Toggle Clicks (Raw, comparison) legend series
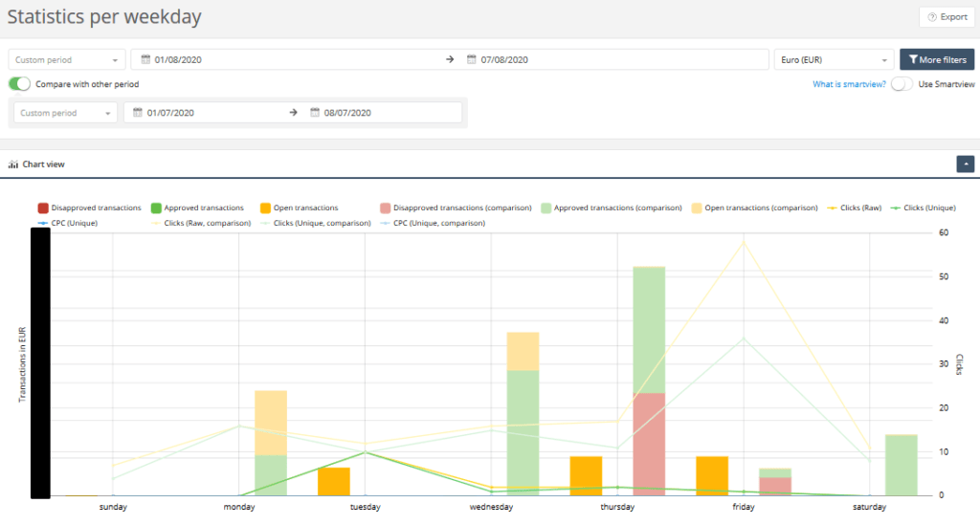The width and height of the screenshot is (980, 525). tap(201, 223)
